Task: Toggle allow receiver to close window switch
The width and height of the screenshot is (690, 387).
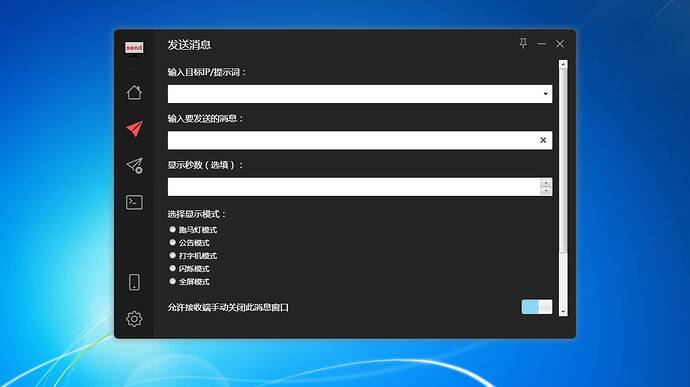Action: (x=537, y=307)
